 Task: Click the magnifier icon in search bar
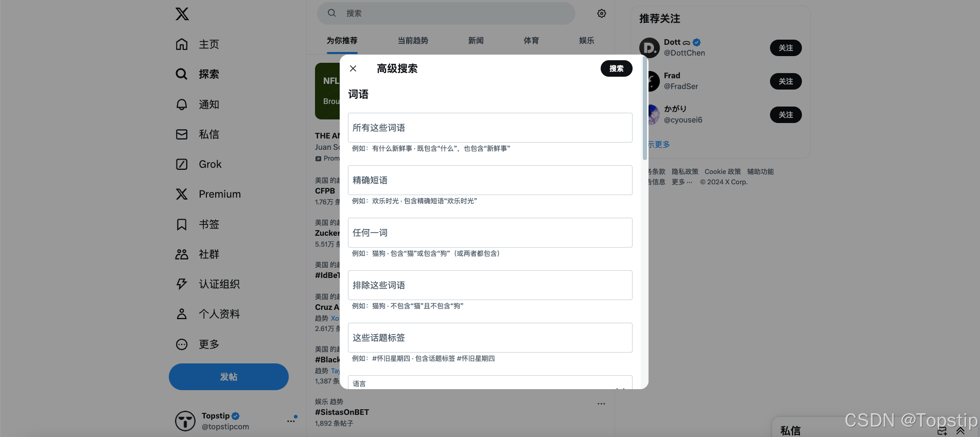click(332, 13)
